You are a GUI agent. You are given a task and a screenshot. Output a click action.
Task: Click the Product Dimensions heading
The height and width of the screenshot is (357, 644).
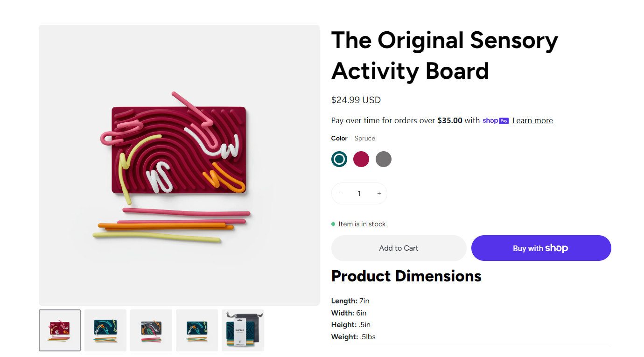(x=406, y=276)
